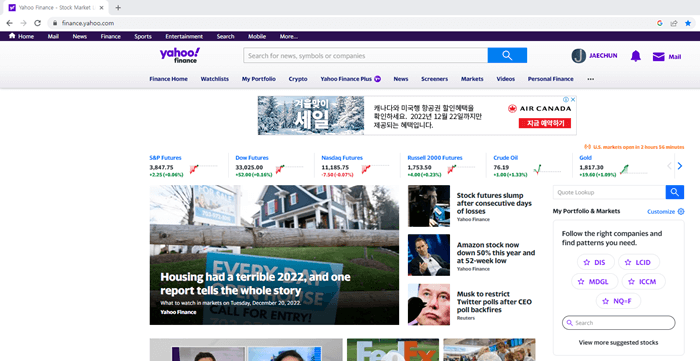Click the blue magnifier search button in header
Image resolution: width=700 pixels, height=361 pixels.
[x=507, y=55]
